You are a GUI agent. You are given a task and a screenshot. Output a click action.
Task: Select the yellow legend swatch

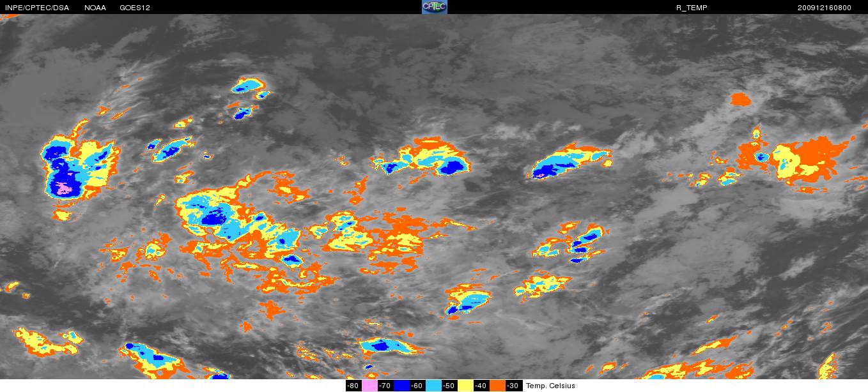pyautogui.click(x=466, y=386)
